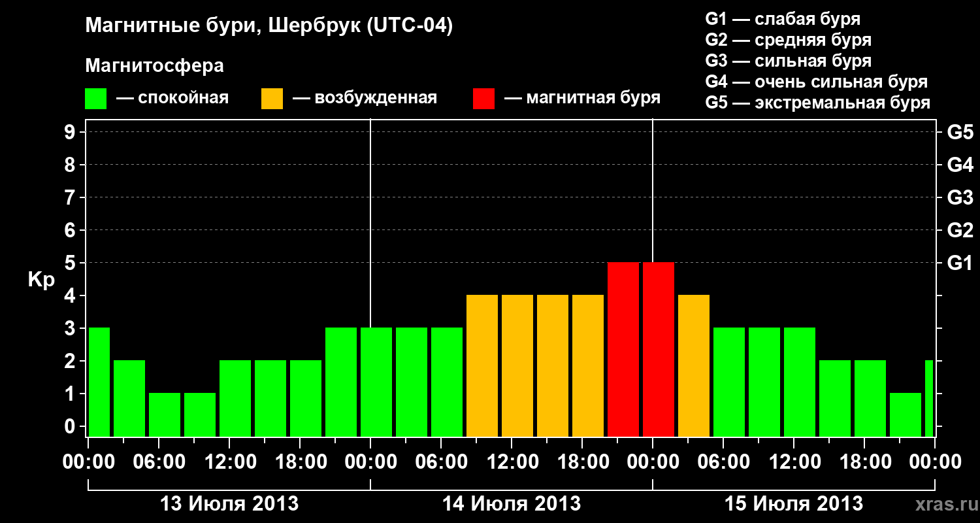Click the orange bar for 14 July 18:00–21:00
Viewport: 980px width, 523px height.
[588, 365]
